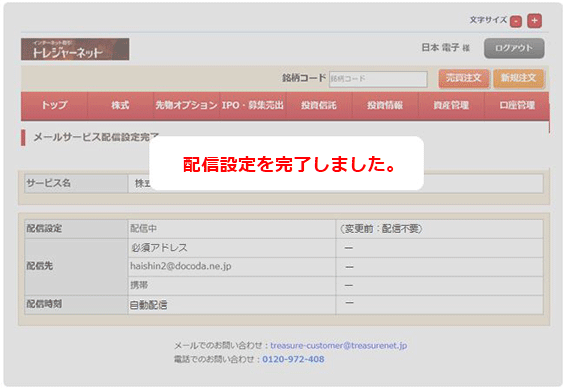567x391 pixels.
Task: Click the 携帯 row text
Action: click(x=139, y=285)
